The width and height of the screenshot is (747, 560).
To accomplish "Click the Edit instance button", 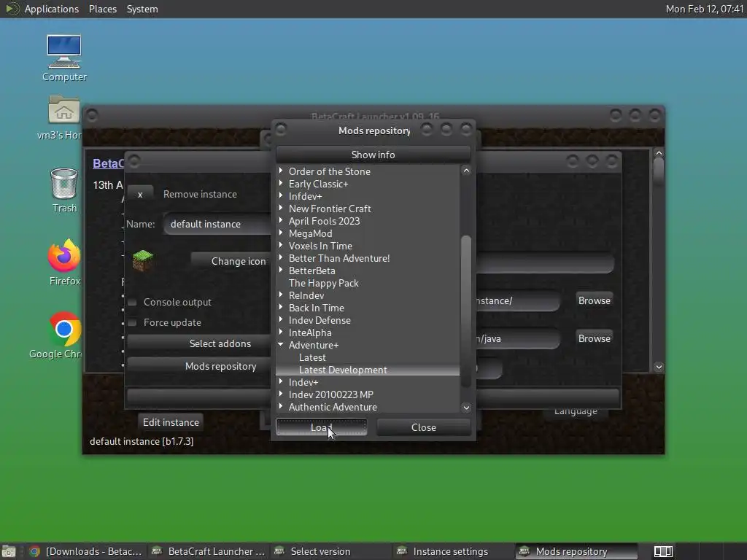I will click(x=171, y=422).
